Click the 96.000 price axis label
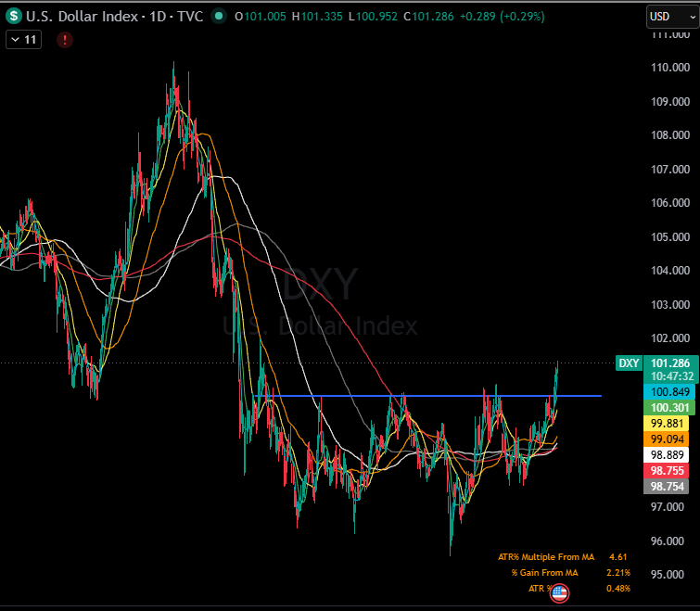 668,541
